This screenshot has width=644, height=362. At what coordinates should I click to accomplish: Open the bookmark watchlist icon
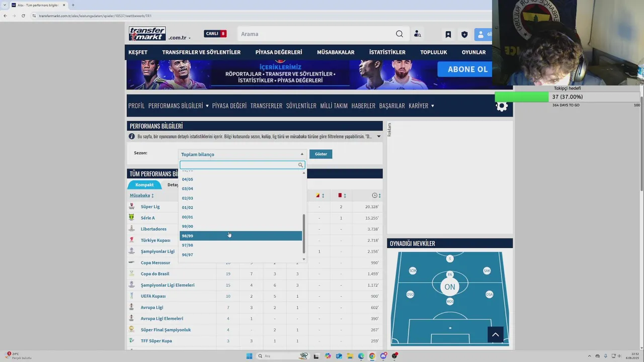tap(448, 34)
